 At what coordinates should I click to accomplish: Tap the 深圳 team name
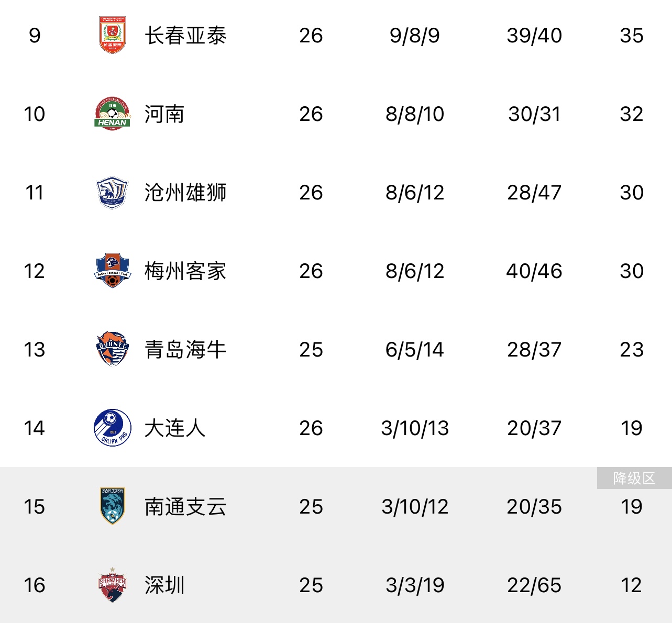[x=164, y=585]
